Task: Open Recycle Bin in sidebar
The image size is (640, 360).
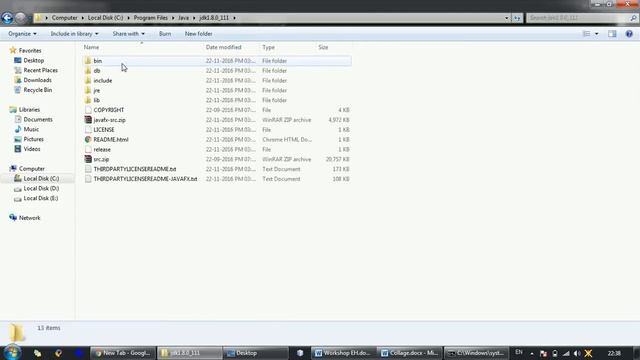Action: point(38,90)
